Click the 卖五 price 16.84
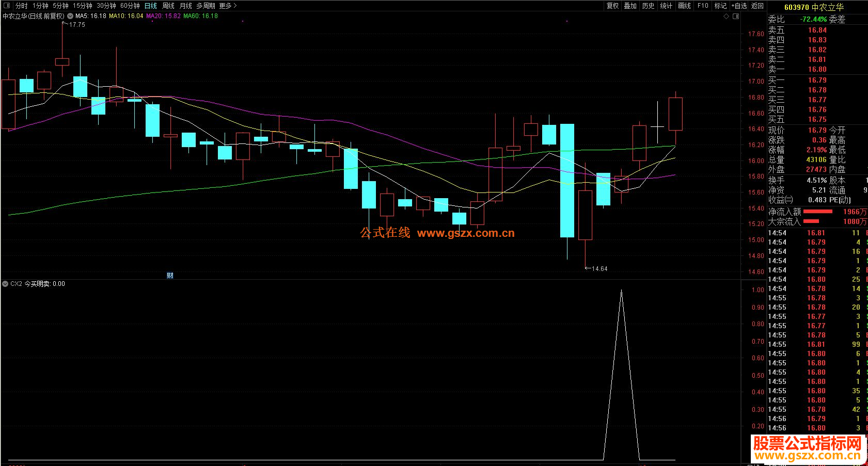 [817, 30]
